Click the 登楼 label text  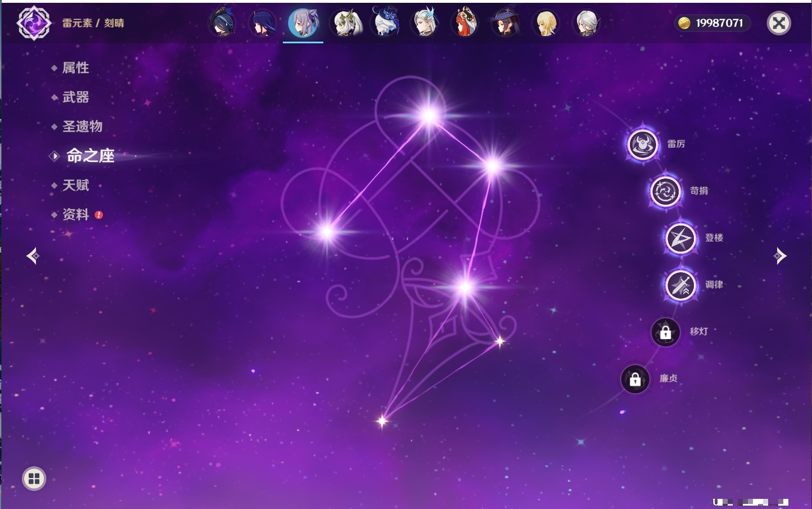coord(714,238)
